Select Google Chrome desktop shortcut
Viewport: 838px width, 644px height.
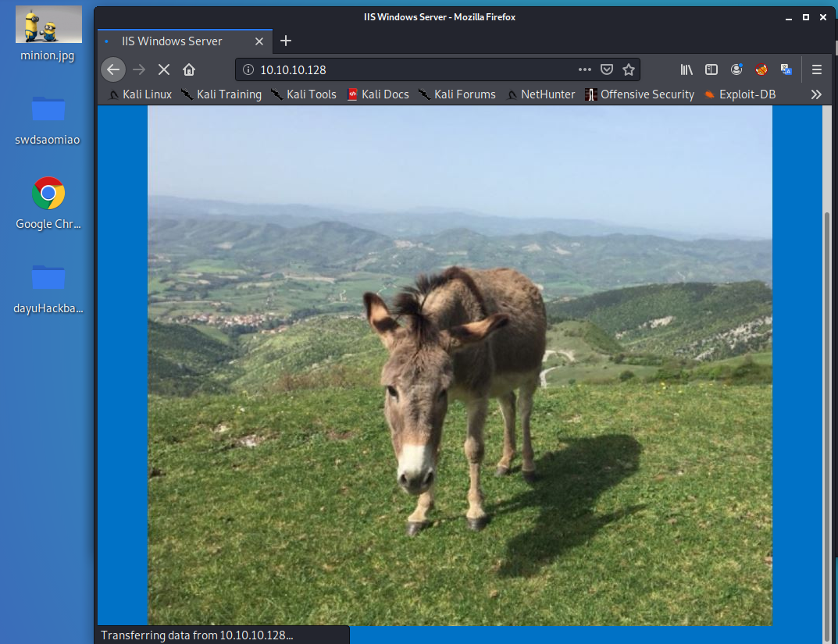pyautogui.click(x=48, y=204)
